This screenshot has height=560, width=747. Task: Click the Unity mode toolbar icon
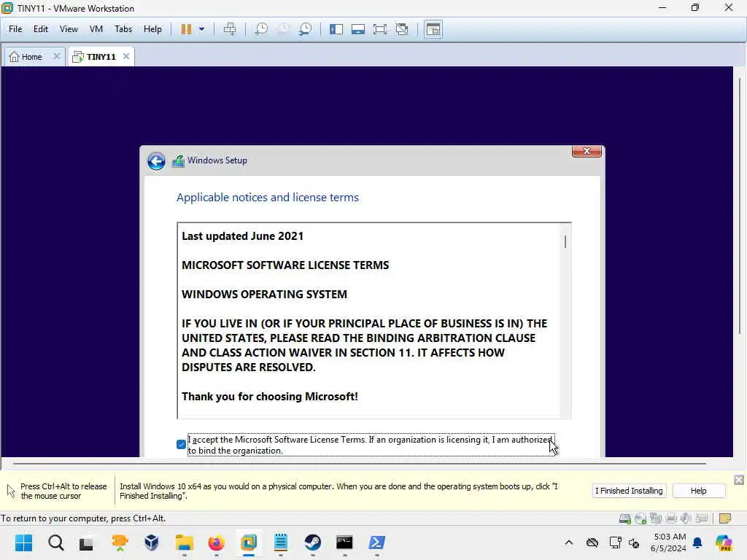point(402,29)
